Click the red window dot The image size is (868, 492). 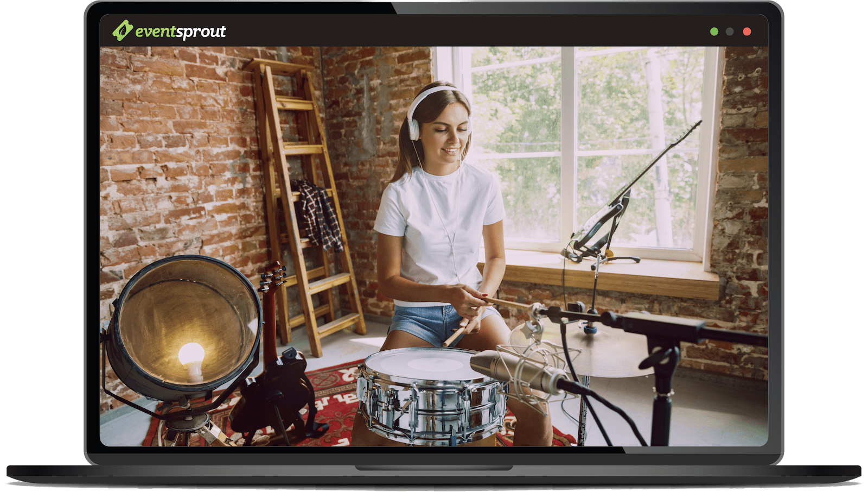click(747, 31)
